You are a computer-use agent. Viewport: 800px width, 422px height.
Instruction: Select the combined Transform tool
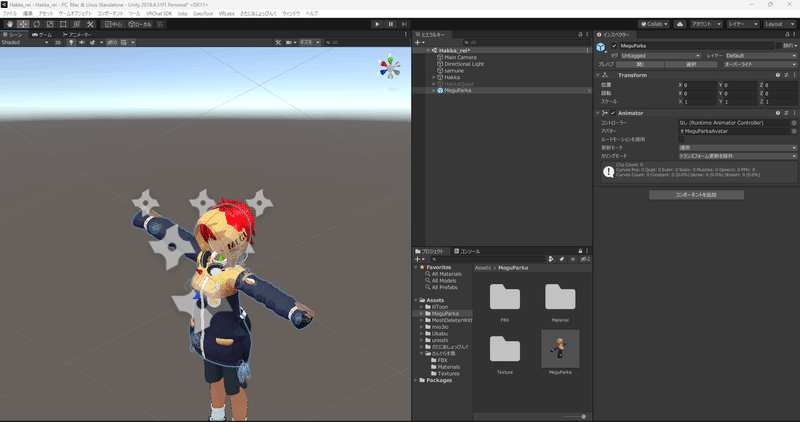pyautogui.click(x=77, y=24)
